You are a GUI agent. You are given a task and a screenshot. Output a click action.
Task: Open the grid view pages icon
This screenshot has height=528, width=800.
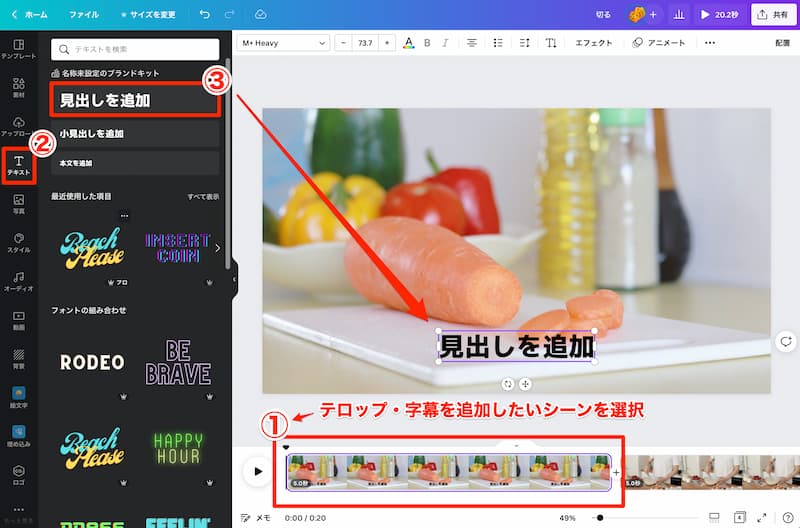(739, 517)
